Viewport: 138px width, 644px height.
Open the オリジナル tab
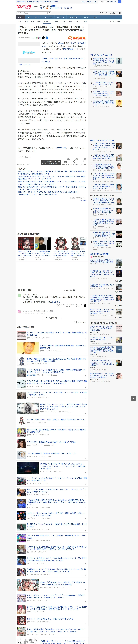60,17
